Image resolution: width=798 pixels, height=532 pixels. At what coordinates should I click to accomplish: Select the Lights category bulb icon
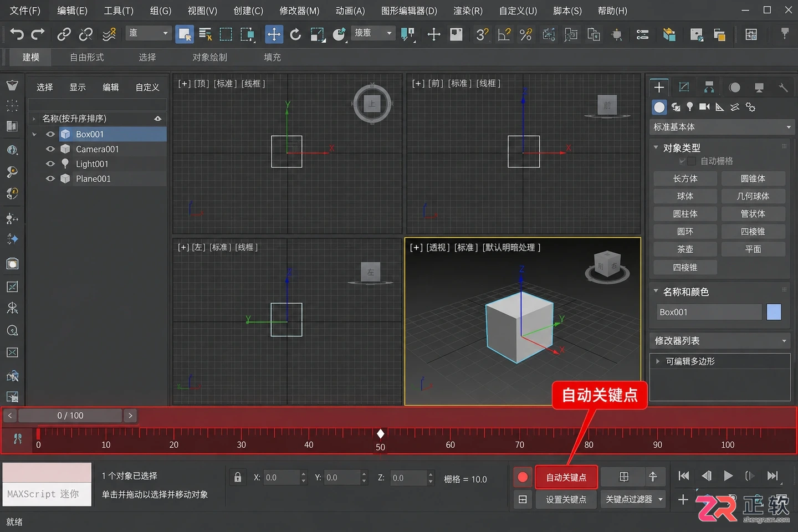(x=690, y=106)
